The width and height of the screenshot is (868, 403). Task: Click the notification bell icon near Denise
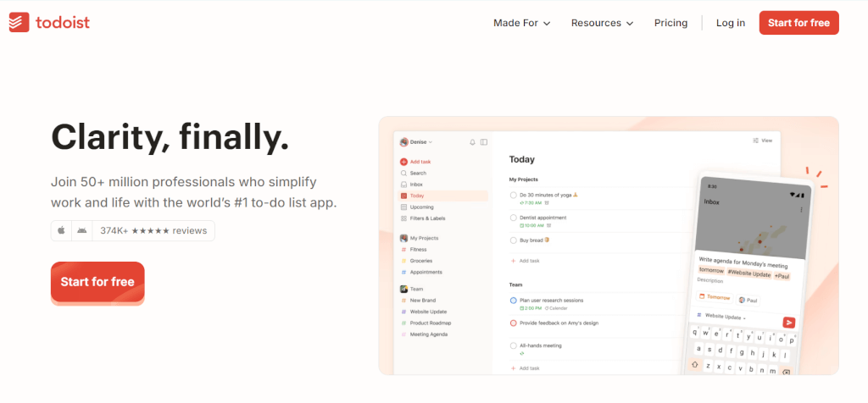[x=472, y=142]
